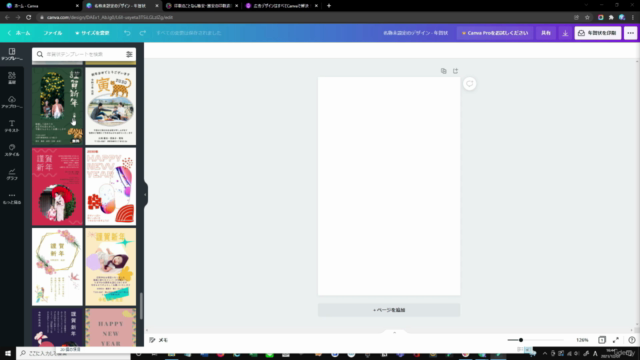
Task: Enter fullscreen presentation mode
Action: pyautogui.click(x=616, y=340)
